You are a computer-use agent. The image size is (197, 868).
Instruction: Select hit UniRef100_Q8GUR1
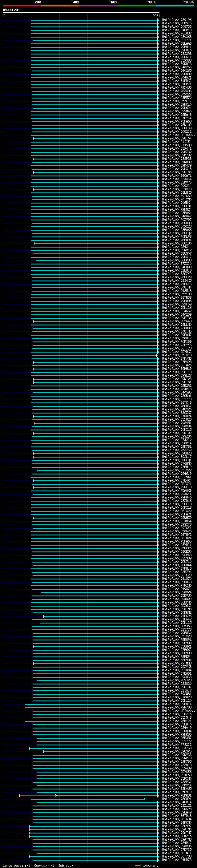[177, 799]
